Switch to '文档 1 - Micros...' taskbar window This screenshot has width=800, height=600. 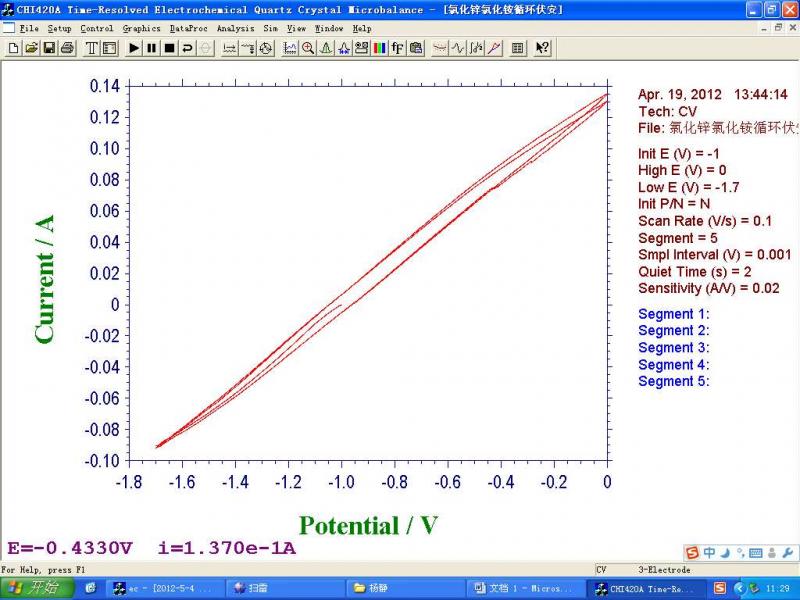(x=525, y=589)
